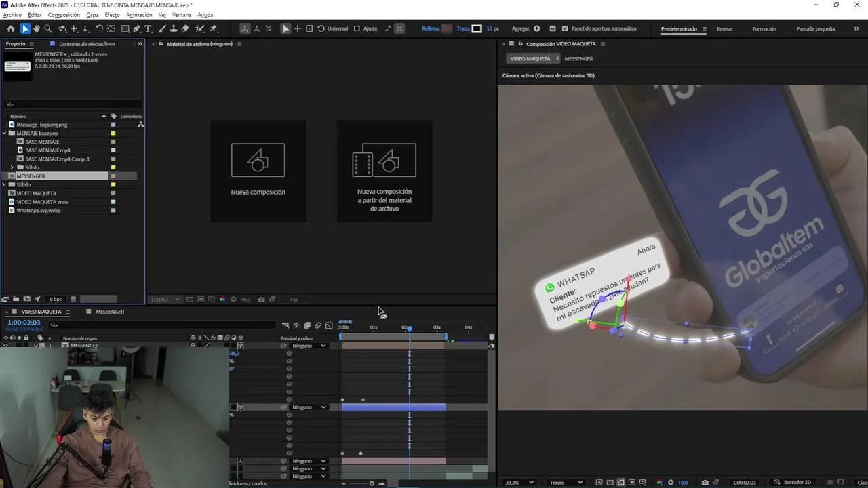This screenshot has height=488, width=868.
Task: Click the Home icon in the toolbar
Action: point(10,28)
